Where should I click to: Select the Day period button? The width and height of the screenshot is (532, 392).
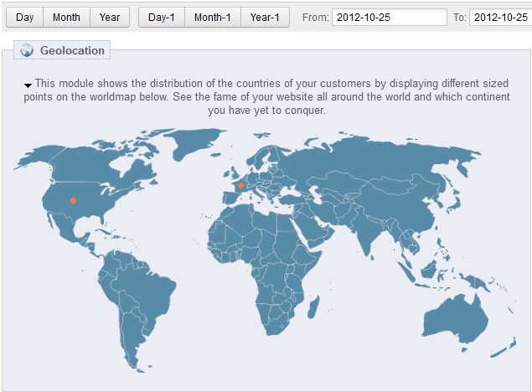(x=25, y=17)
